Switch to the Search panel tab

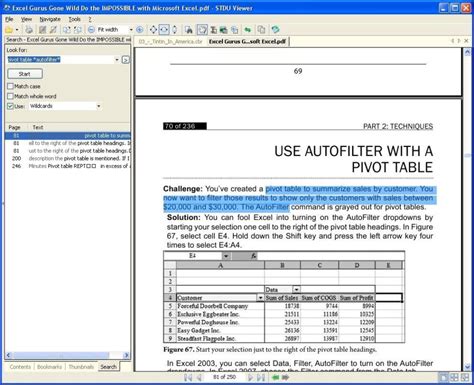click(108, 367)
